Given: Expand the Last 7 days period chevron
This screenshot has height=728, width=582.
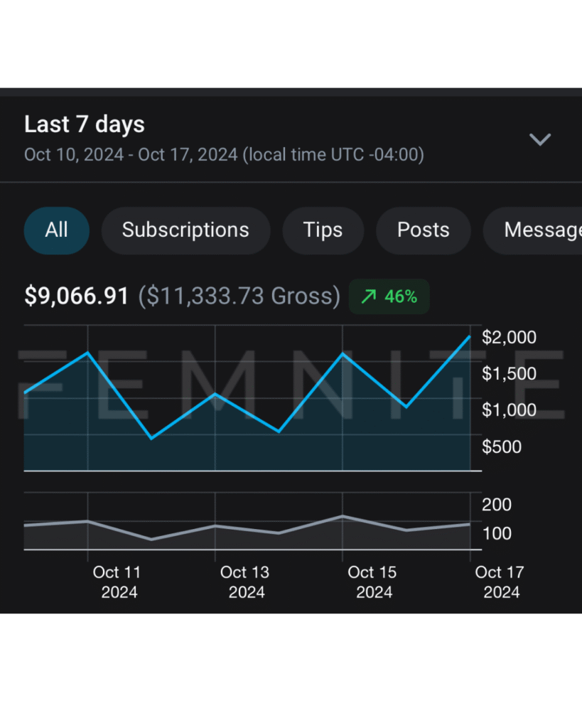Looking at the screenshot, I should point(540,139).
